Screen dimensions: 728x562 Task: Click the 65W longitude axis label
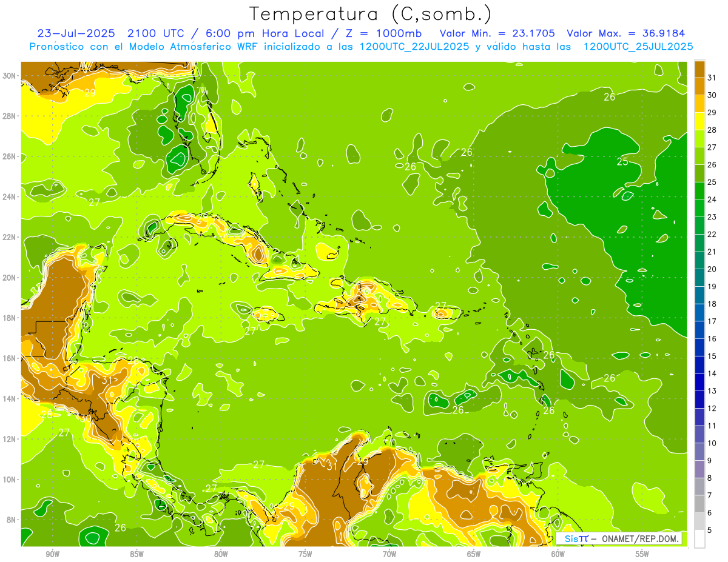coord(474,554)
